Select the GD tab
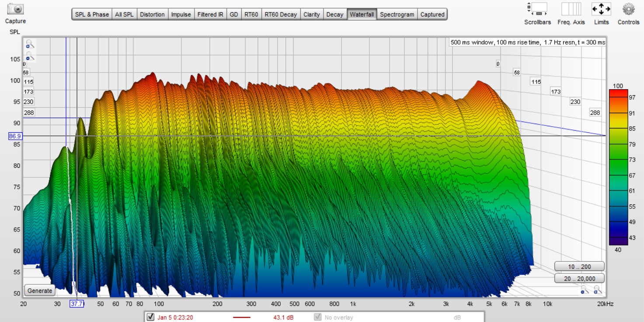Viewport: 644px width, 322px height. [x=234, y=14]
